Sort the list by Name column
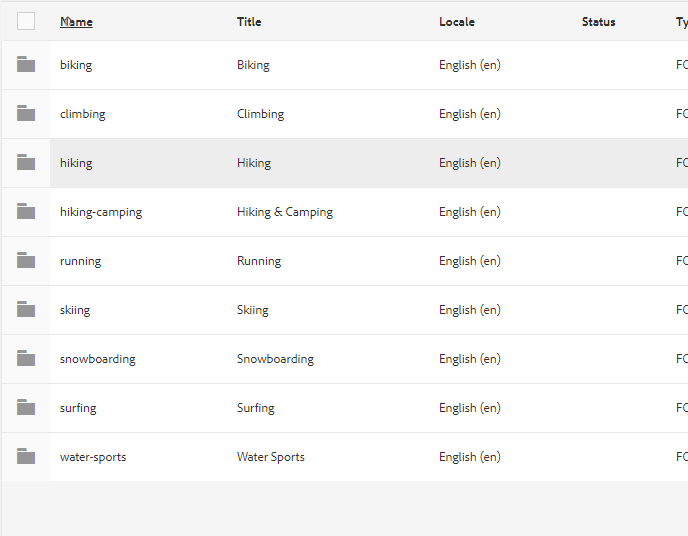 [76, 22]
